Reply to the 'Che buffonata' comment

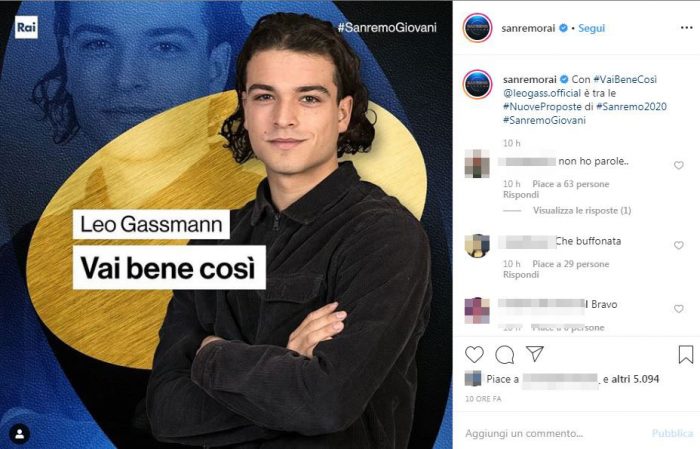click(x=521, y=275)
